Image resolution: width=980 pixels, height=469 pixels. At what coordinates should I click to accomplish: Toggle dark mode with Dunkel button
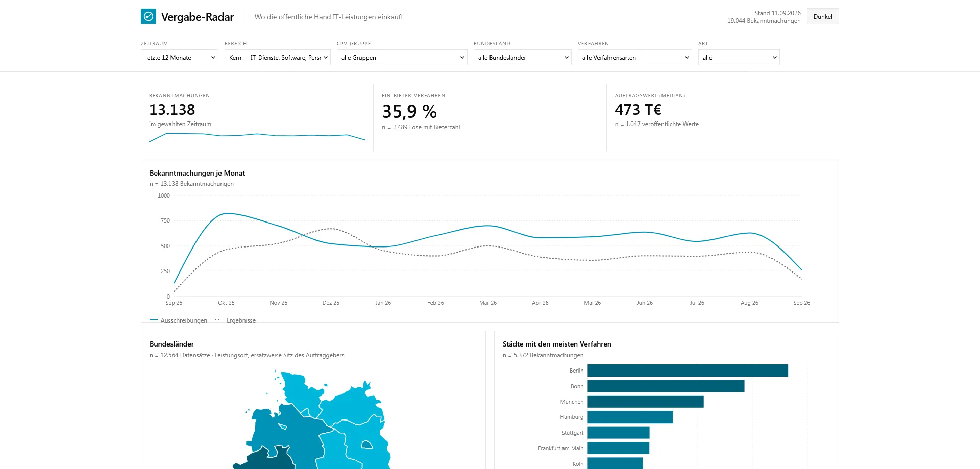pos(822,16)
